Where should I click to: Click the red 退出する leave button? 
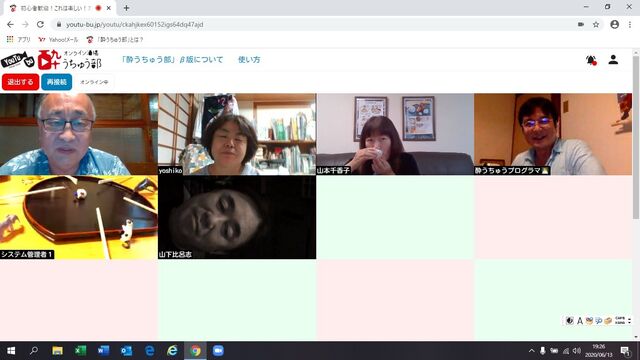20,82
